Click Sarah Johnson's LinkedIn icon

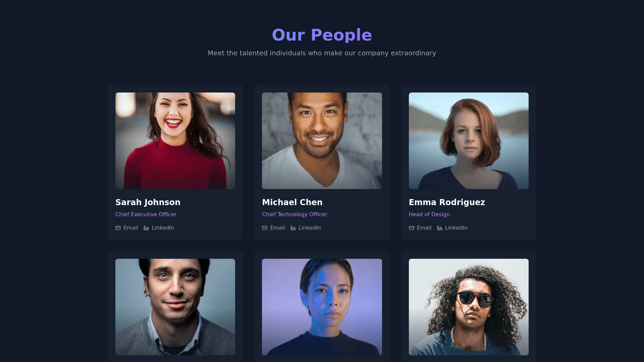[x=146, y=228]
